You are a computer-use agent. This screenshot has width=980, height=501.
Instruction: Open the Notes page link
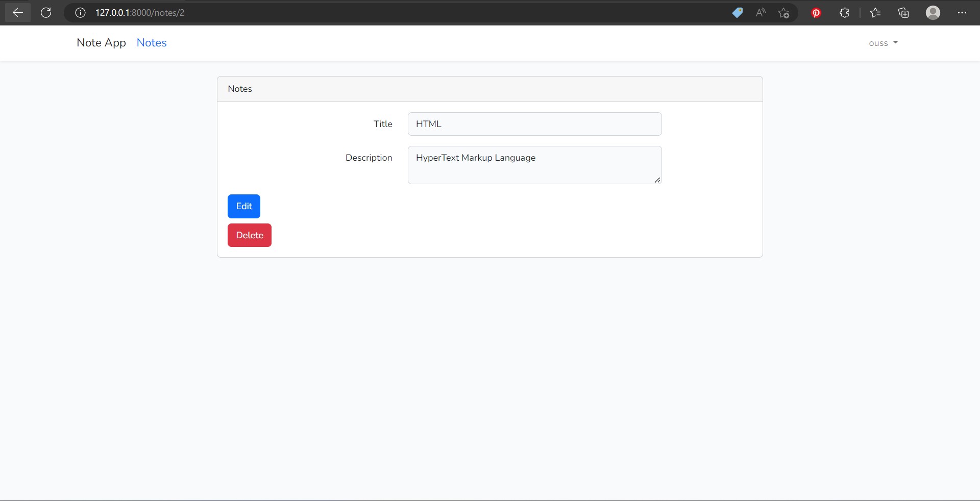coord(151,43)
